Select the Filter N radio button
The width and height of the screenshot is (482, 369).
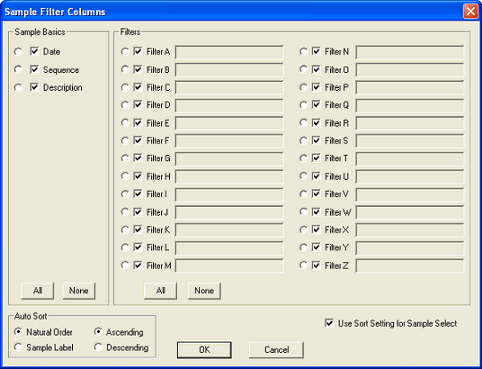click(x=303, y=51)
